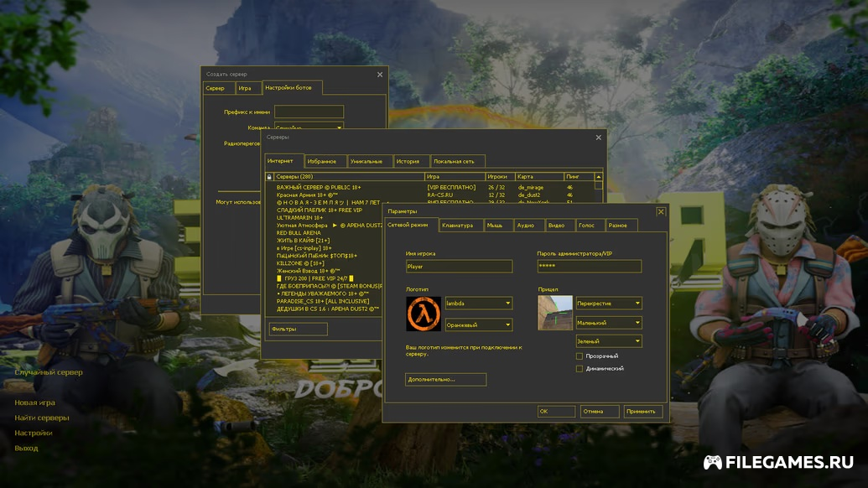
Task: Close the Параметры window
Action: click(660, 212)
